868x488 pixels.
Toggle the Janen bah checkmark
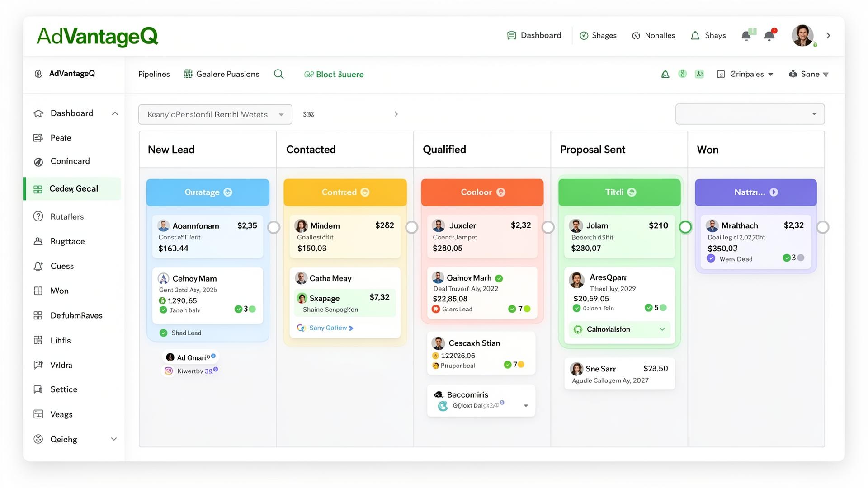click(x=163, y=310)
